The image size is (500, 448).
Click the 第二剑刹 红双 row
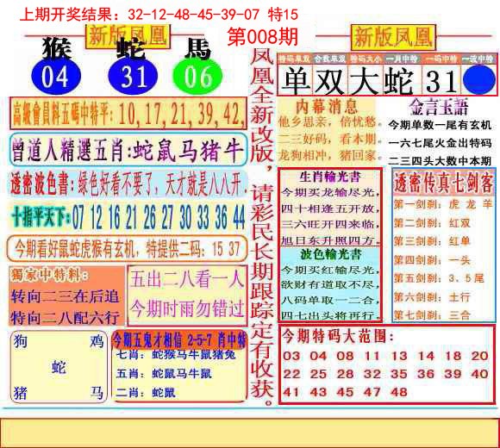(433, 223)
